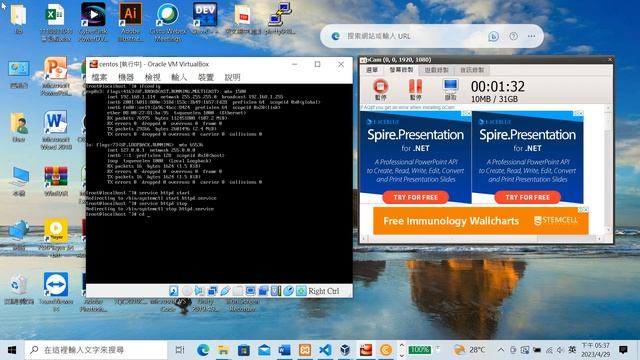Open File Explorer from taskbar
This screenshot has height=360, width=640.
[223, 350]
